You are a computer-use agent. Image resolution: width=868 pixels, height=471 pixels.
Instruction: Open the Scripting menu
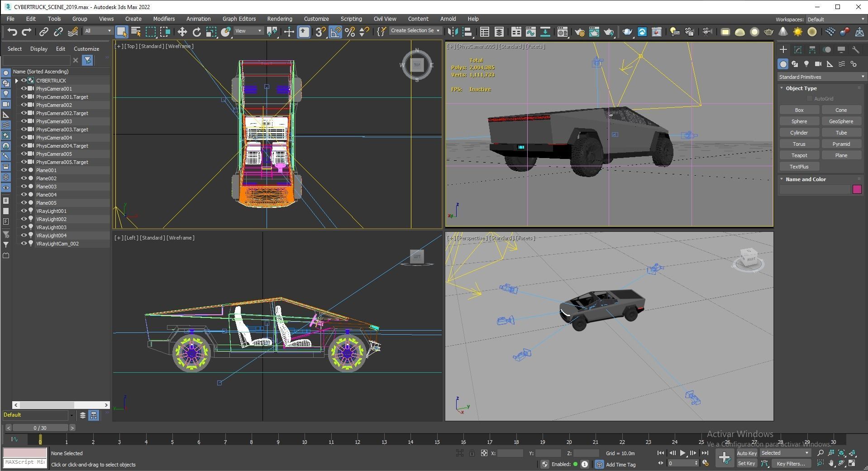pos(351,19)
